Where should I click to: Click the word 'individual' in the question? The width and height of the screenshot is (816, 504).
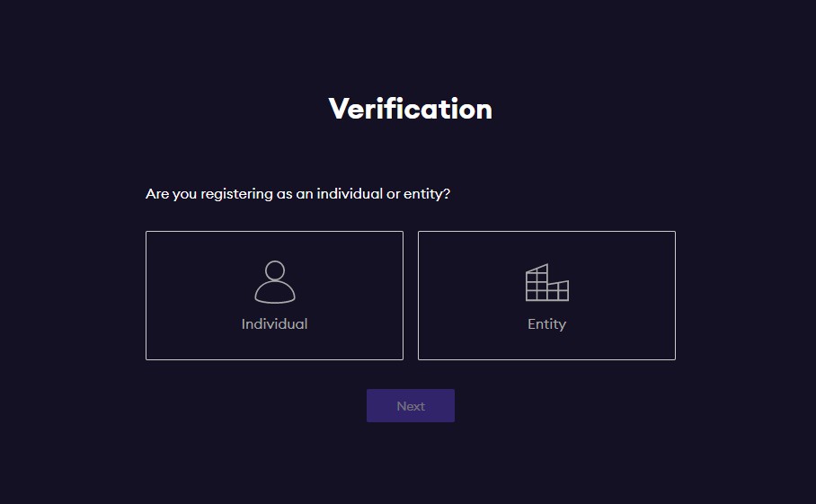click(x=350, y=193)
